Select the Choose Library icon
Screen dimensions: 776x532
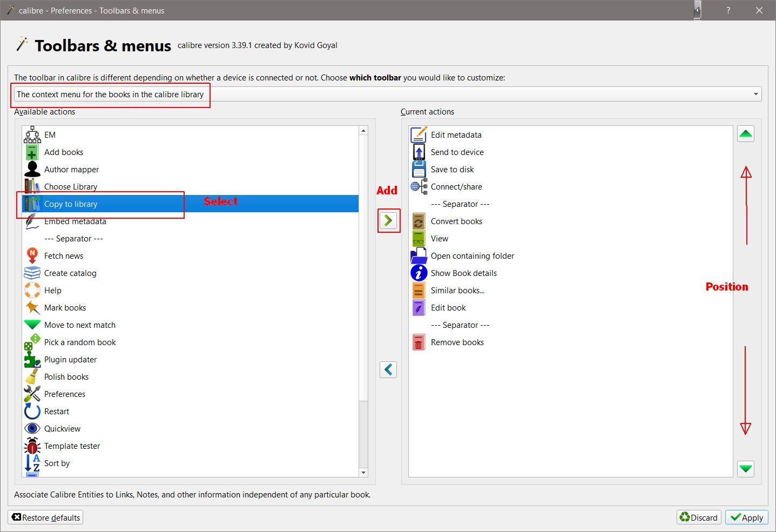32,186
